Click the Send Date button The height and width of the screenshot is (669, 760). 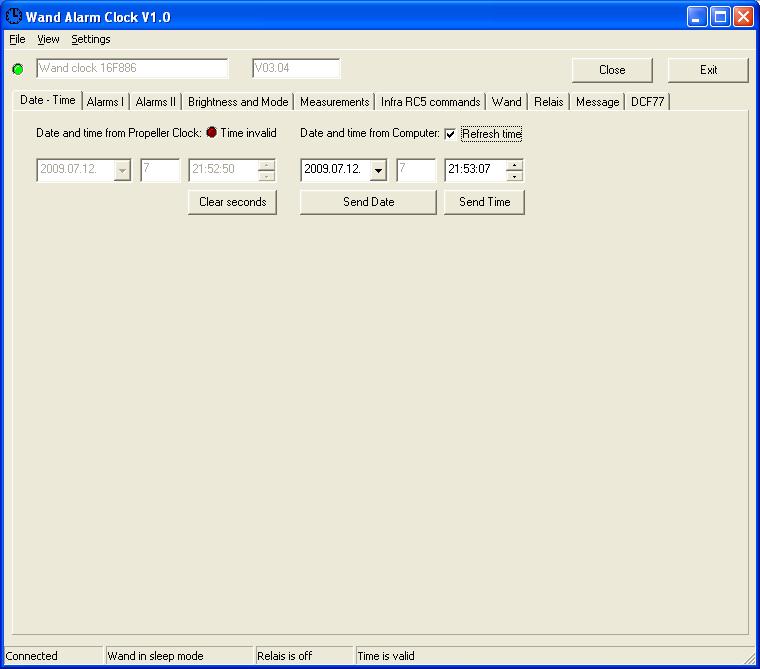[368, 202]
